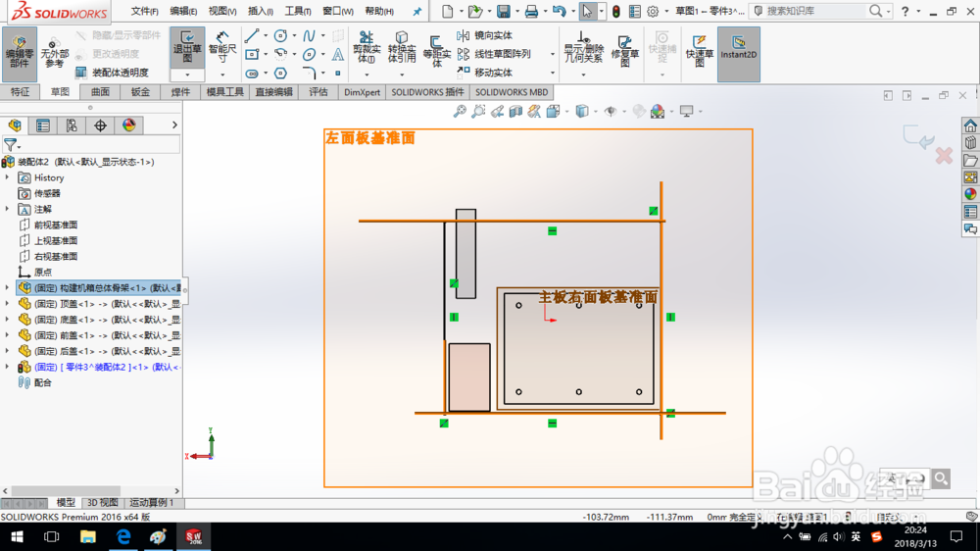Click Exit Sketch button
The height and width of the screenshot is (551, 980).
coord(187,47)
